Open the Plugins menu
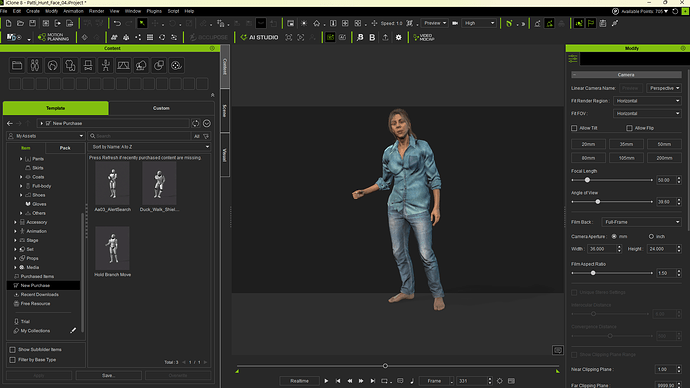 point(154,11)
